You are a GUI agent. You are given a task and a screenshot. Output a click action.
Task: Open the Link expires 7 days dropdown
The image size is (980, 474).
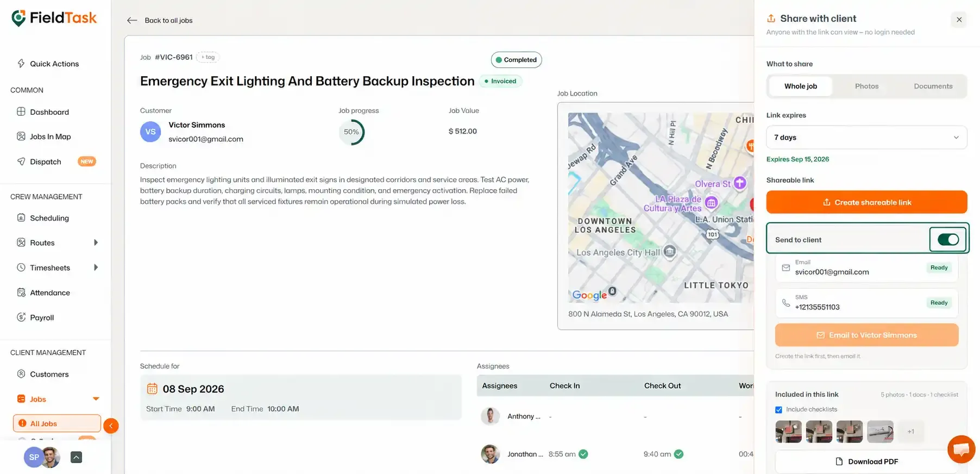(866, 138)
